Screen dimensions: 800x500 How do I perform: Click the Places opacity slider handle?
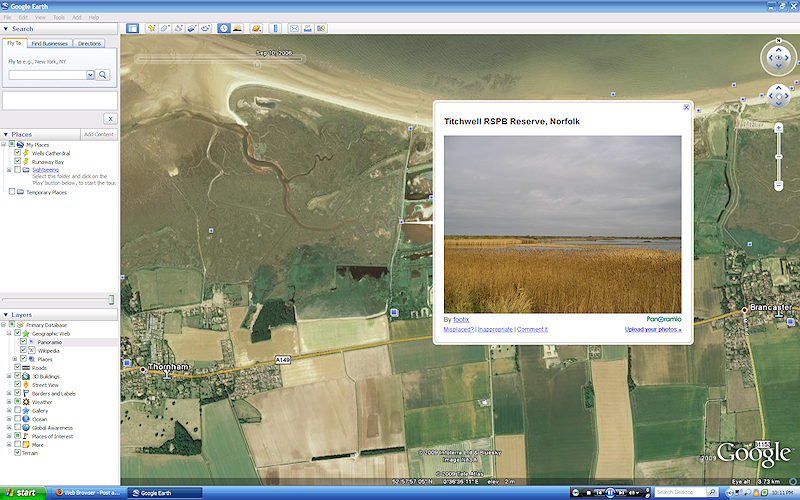(111, 300)
